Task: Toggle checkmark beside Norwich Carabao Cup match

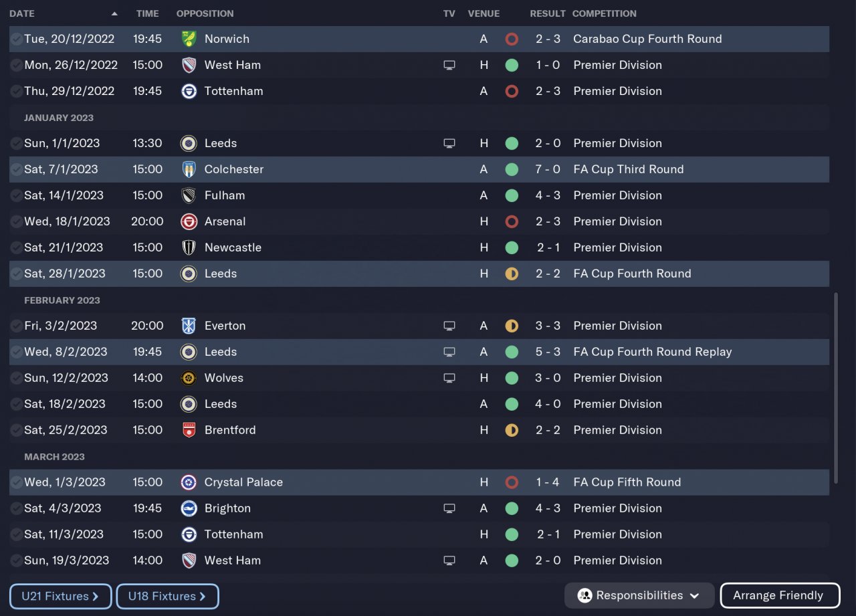Action: 16,39
